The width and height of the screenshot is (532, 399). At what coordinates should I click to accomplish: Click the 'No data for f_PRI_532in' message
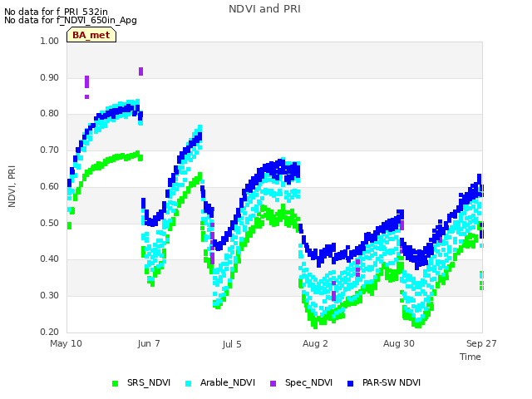56,12
